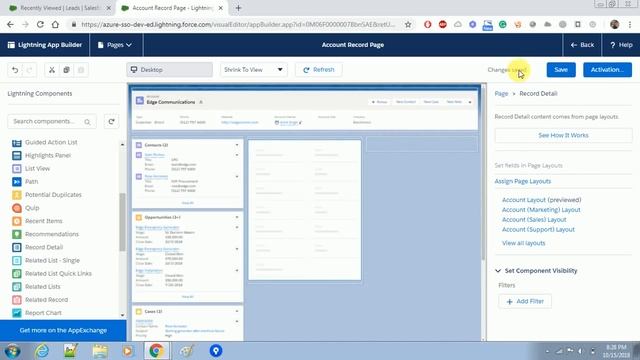Select the Quip component icon
640x360 pixels.
[17, 208]
